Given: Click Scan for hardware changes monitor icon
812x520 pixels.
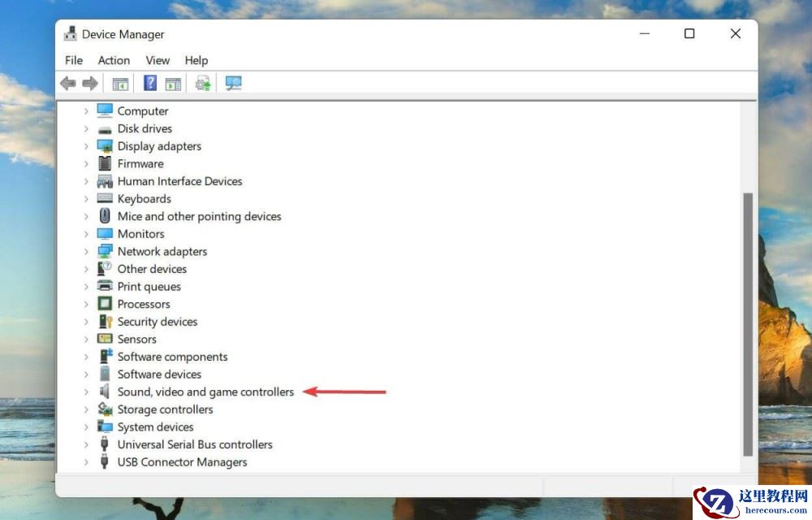Looking at the screenshot, I should pyautogui.click(x=234, y=83).
